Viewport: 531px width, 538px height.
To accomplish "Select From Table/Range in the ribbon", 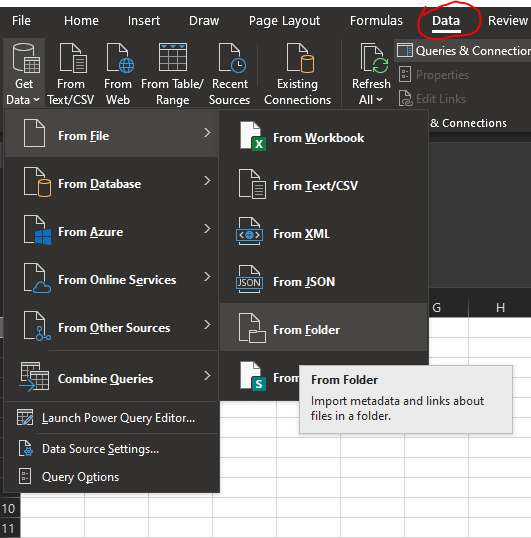I will tap(173, 73).
